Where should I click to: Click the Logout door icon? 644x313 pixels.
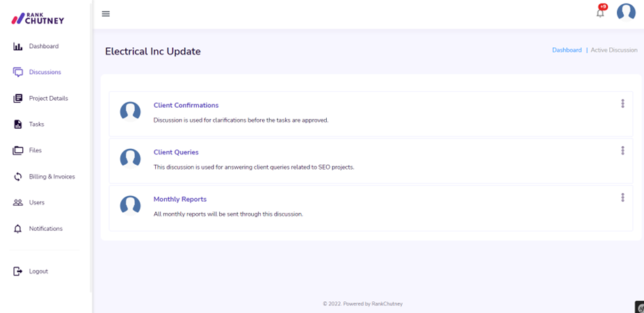(x=17, y=271)
